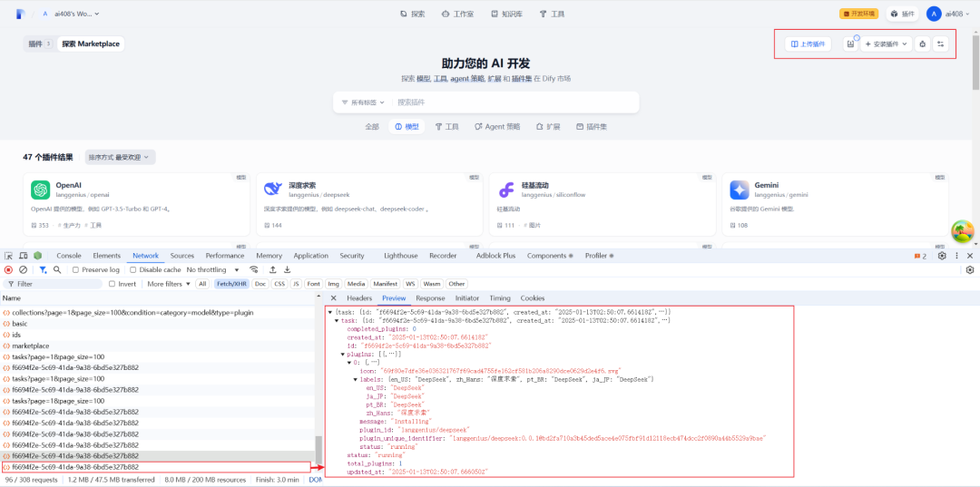Select the SiliconFlow plugin logo
Viewport: 980px width, 487px height.
pyautogui.click(x=506, y=190)
